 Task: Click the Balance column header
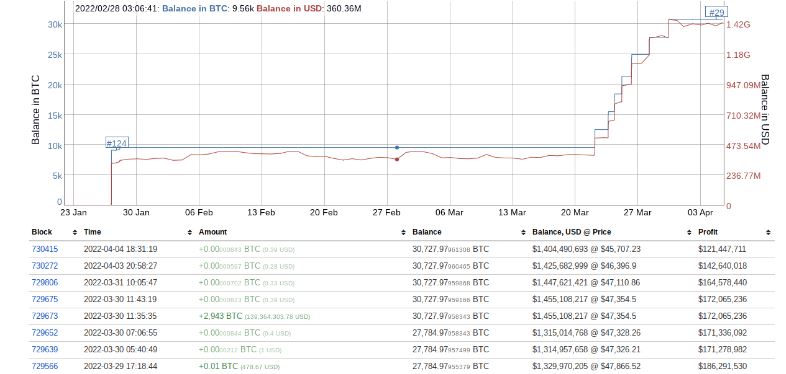(x=427, y=232)
